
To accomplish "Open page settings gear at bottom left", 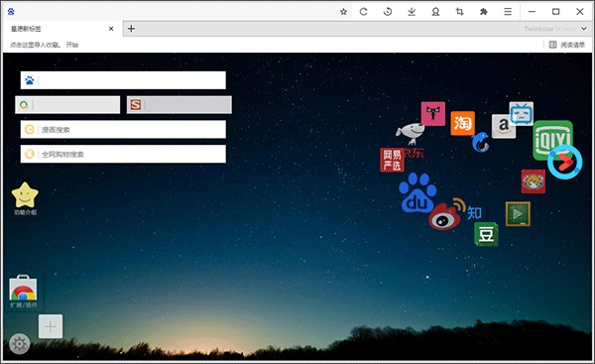I will coord(19,344).
